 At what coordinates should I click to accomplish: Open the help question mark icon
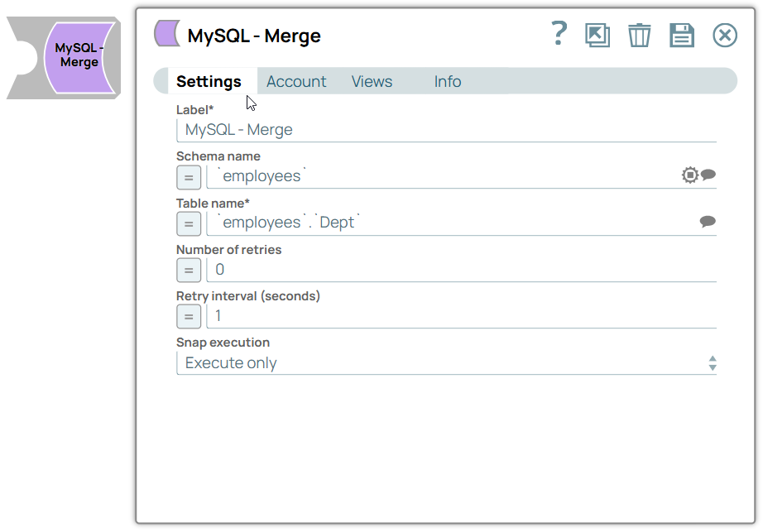559,34
